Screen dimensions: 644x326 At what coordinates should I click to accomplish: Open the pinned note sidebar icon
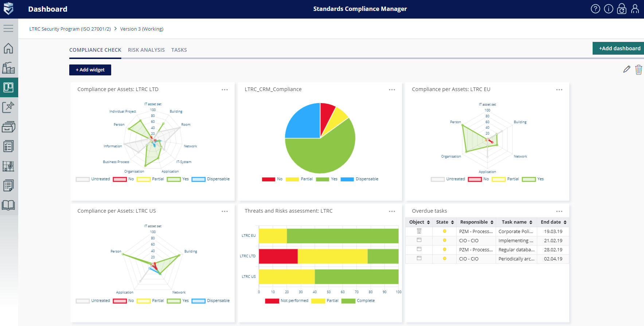8,107
